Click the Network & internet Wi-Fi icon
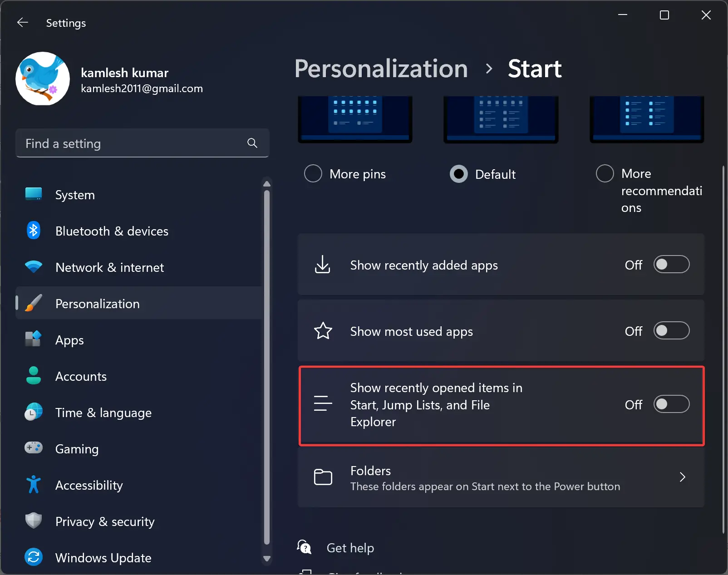The image size is (728, 575). click(x=34, y=267)
